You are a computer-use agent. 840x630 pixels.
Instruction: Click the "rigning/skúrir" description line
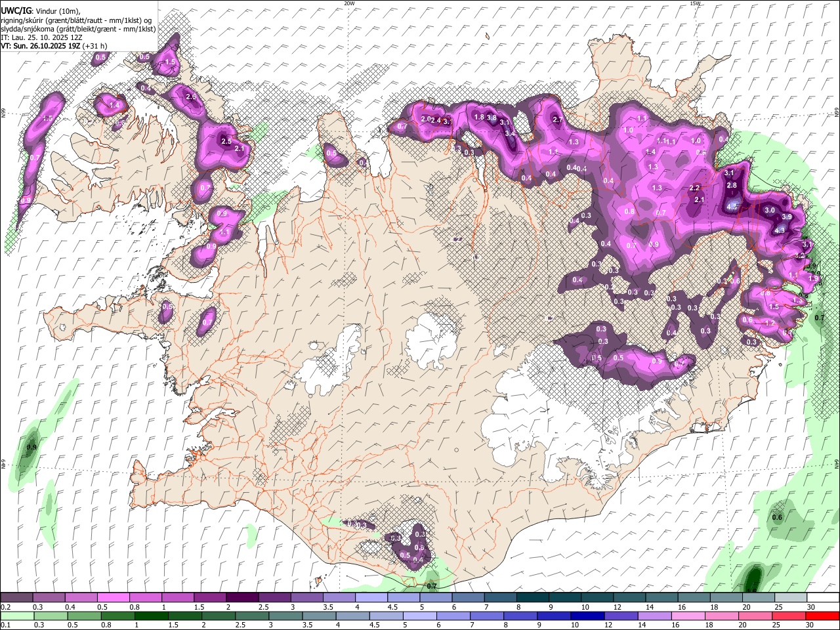77,20
